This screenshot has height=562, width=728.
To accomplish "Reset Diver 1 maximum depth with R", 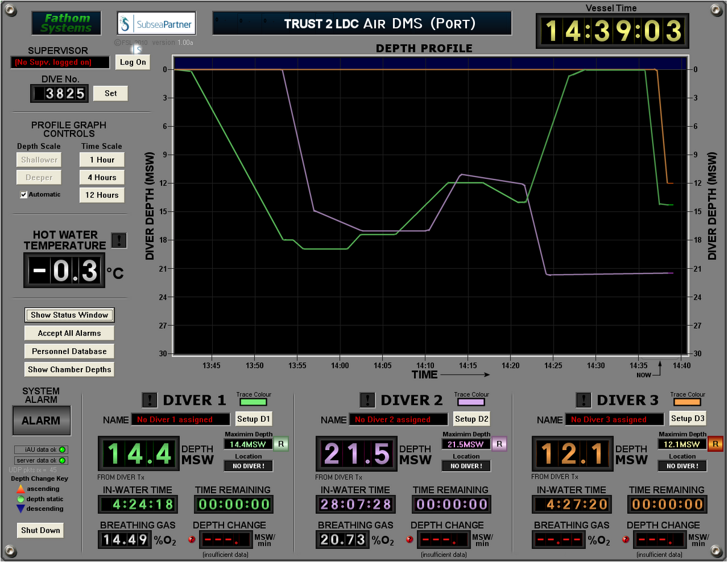I will (x=281, y=445).
